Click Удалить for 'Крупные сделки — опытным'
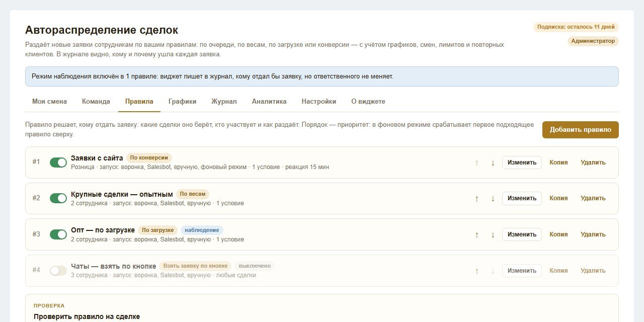Image resolution: width=644 pixels, height=322 pixels. [x=593, y=198]
